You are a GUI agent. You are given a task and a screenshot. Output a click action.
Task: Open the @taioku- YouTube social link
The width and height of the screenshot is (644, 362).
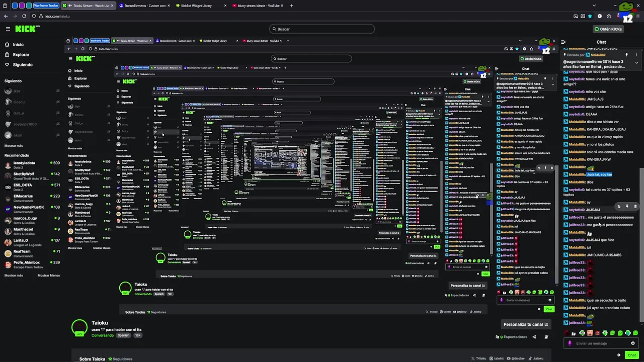point(517,358)
